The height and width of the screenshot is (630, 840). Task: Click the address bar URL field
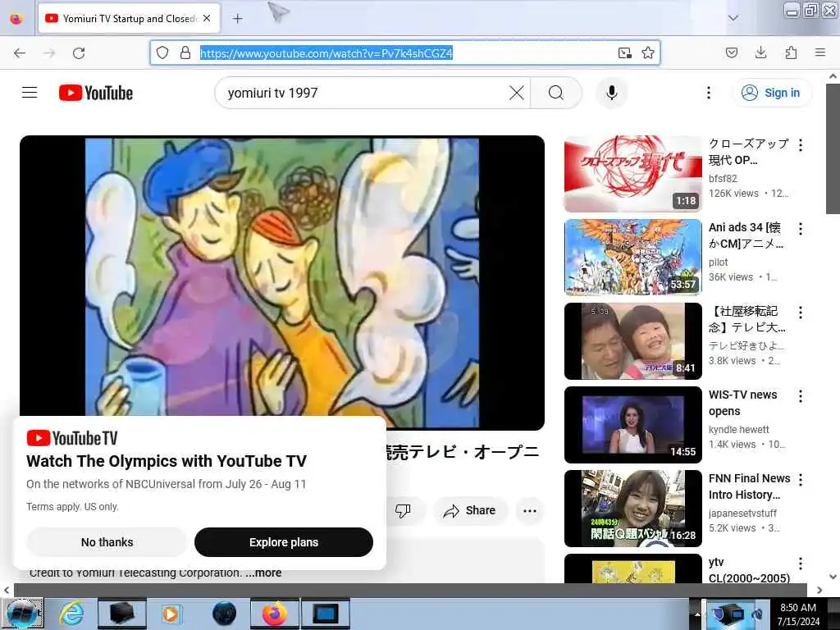click(405, 52)
